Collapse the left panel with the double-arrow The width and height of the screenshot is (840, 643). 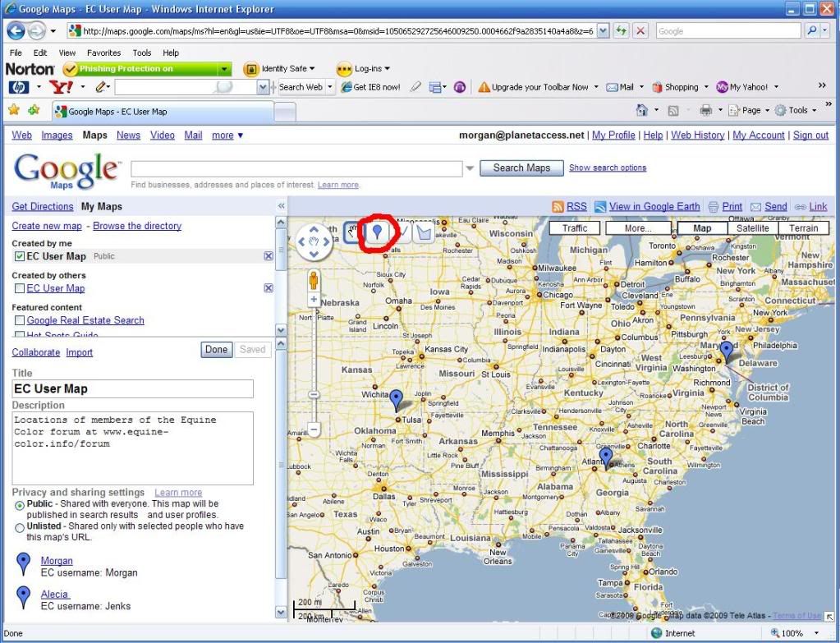tap(282, 206)
